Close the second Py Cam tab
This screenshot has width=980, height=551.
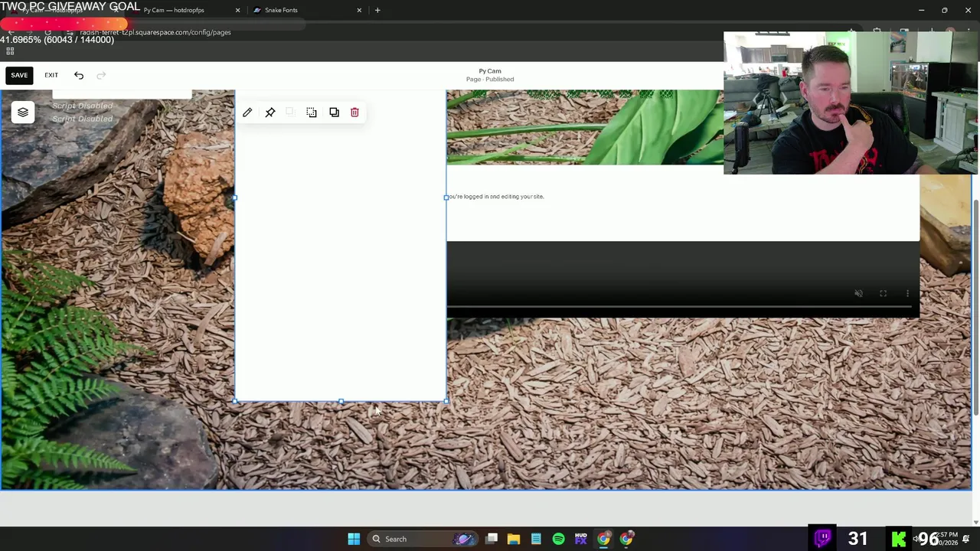237,10
